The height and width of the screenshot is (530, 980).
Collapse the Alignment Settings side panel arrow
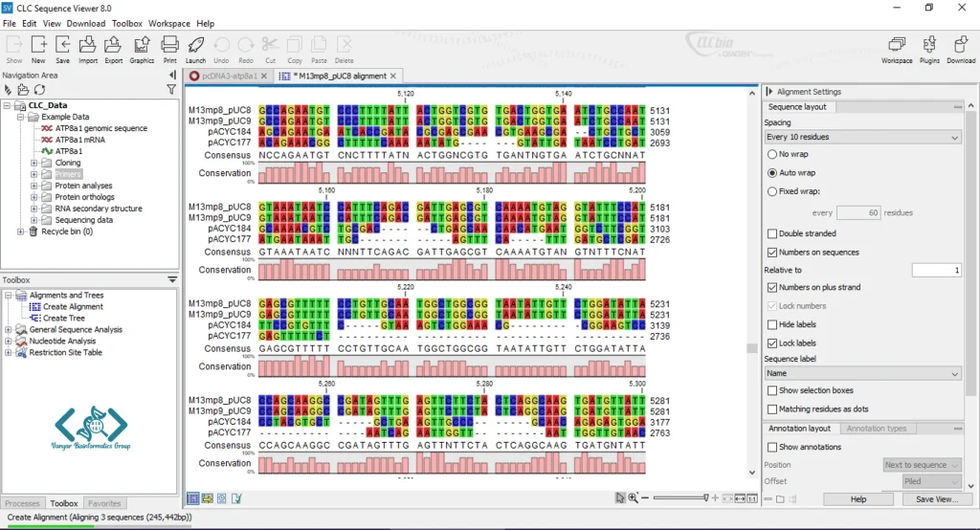[769, 91]
